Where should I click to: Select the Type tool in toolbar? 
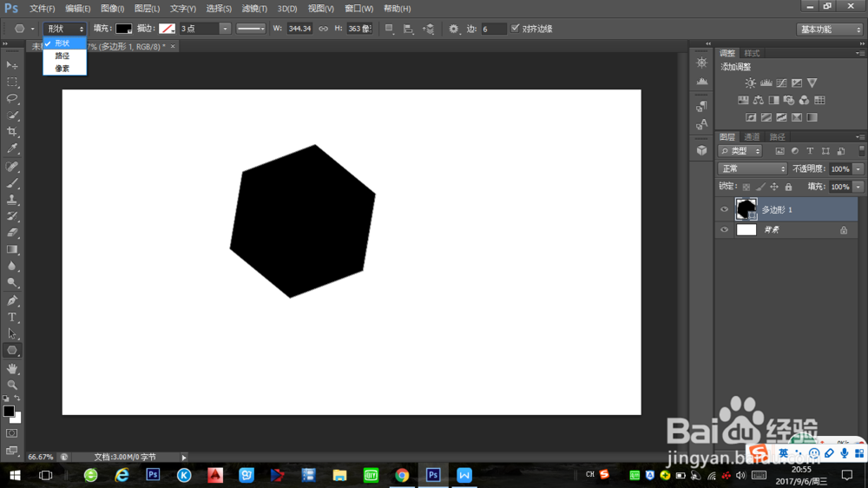click(12, 317)
